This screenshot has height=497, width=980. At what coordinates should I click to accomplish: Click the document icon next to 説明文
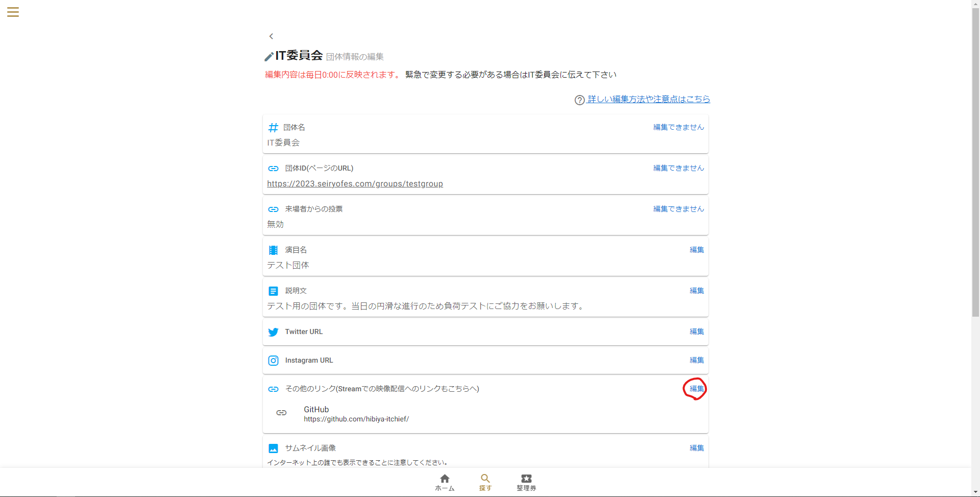(273, 291)
